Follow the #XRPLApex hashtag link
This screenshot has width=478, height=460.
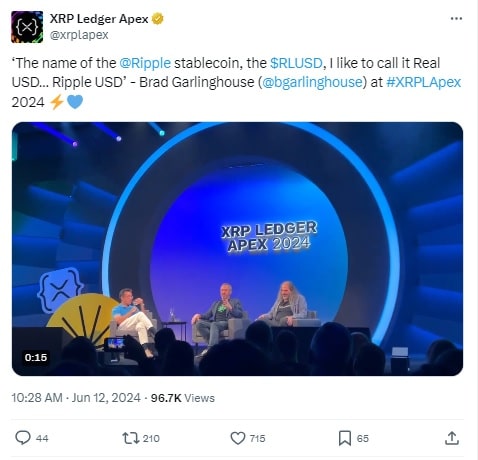coord(423,82)
